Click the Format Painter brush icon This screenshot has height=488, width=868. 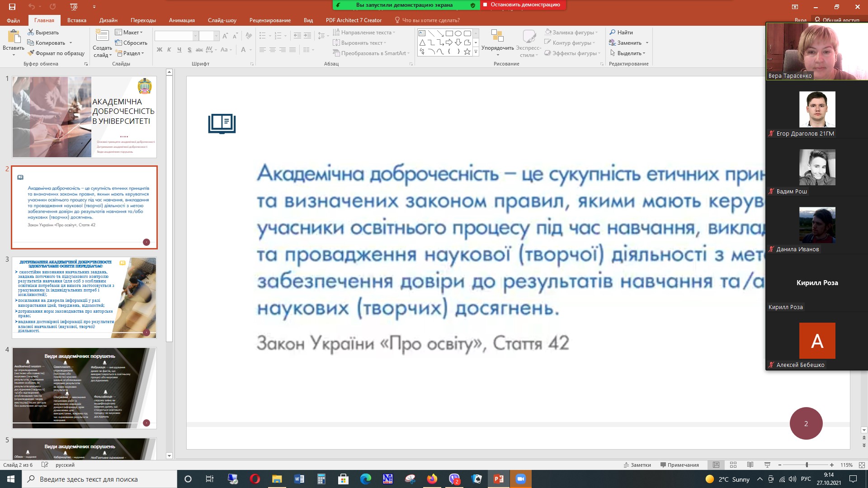click(x=31, y=53)
